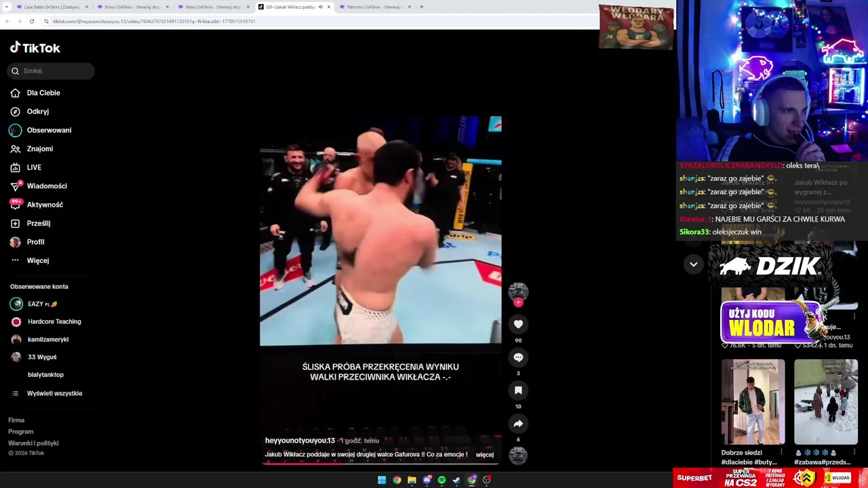Go to next video down chevron
The height and width of the screenshot is (488, 868).
pyautogui.click(x=693, y=264)
